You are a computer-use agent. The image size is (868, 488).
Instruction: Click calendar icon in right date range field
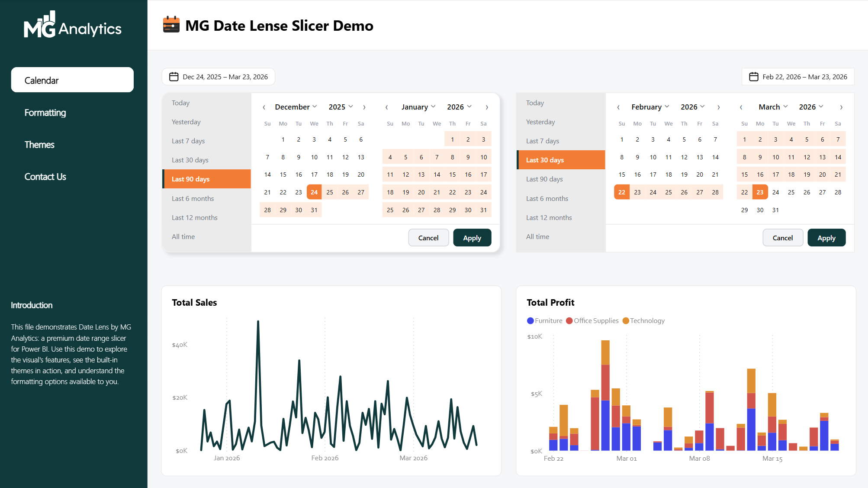[753, 77]
